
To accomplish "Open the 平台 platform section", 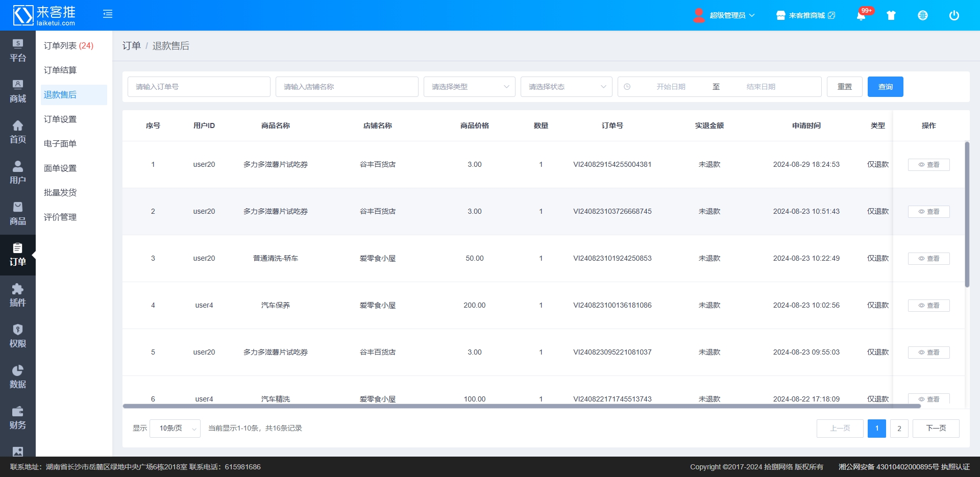I will (18, 51).
